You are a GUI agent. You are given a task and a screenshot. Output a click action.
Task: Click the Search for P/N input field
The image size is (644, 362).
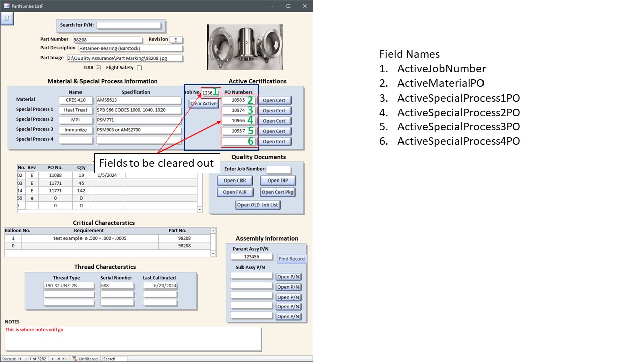point(128,25)
